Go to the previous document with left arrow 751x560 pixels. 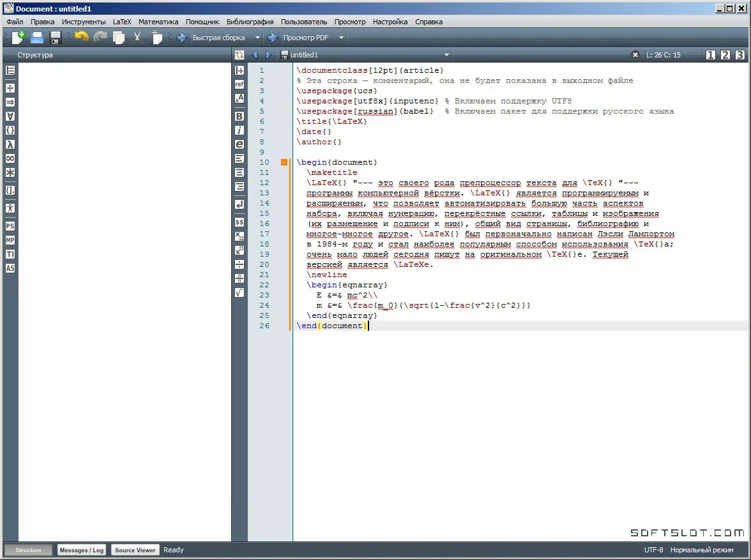click(x=254, y=55)
